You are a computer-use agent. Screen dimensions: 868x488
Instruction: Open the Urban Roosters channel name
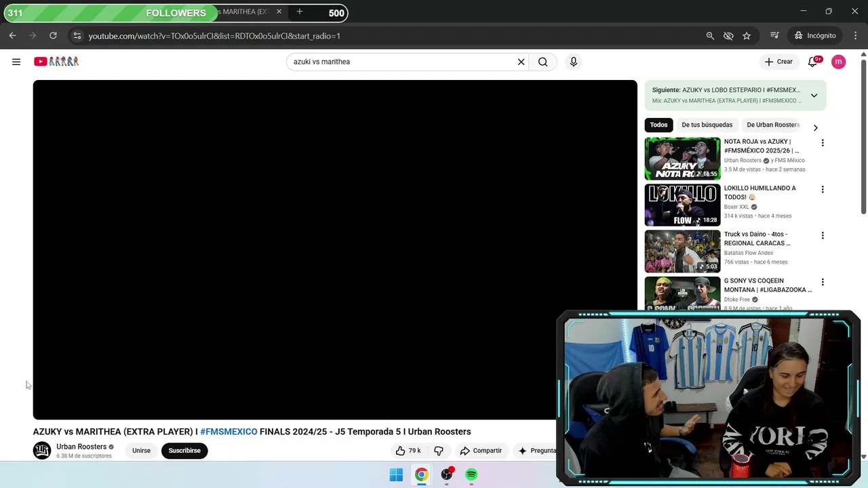point(81,447)
